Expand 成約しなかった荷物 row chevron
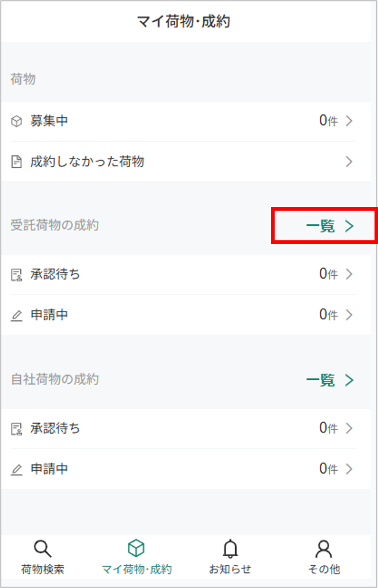The image size is (378, 588). (x=349, y=162)
